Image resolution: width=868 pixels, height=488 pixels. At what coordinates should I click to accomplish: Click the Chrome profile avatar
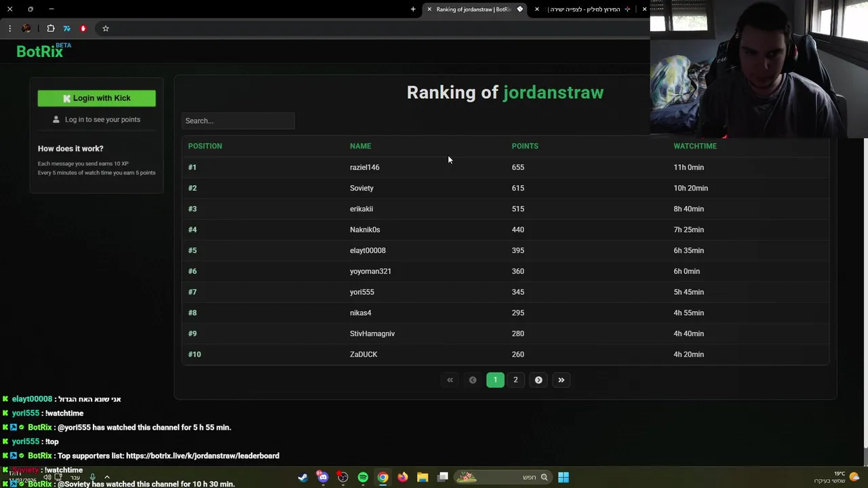tap(26, 28)
